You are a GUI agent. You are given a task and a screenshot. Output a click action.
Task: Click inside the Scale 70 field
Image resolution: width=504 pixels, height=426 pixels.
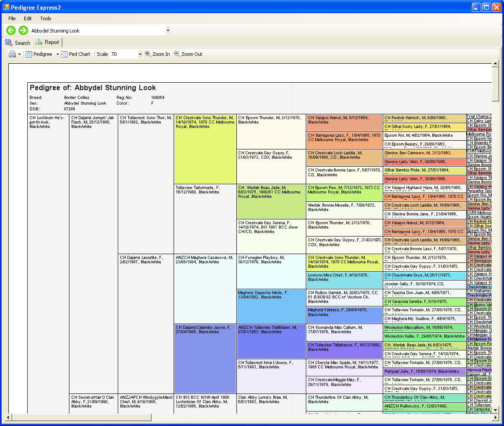tap(124, 54)
